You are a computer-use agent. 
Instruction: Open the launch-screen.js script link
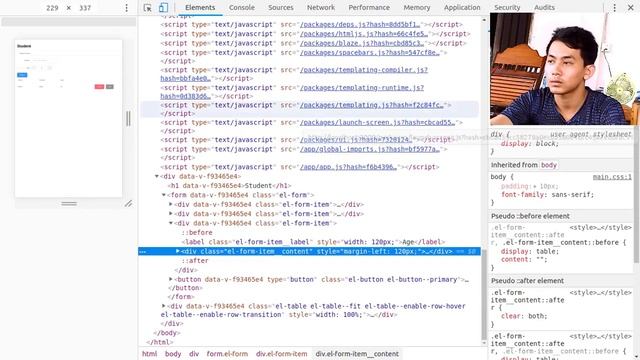[378, 122]
